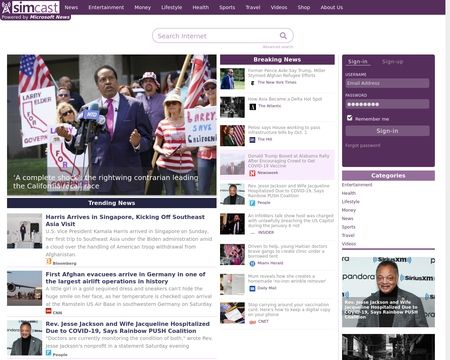The width and height of the screenshot is (450, 360).
Task: Open the News menu
Action: (x=71, y=7)
